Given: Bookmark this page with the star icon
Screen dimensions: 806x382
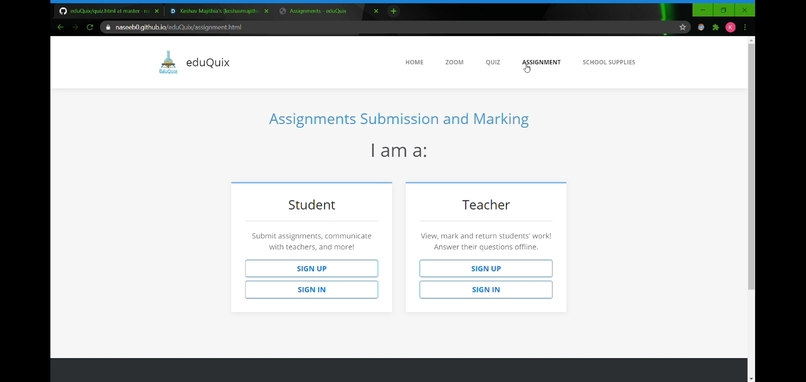Looking at the screenshot, I should (683, 27).
